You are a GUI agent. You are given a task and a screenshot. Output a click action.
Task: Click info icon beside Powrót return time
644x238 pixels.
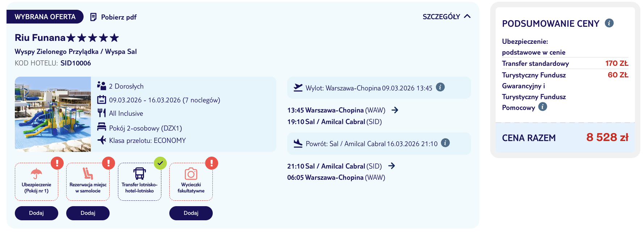(445, 143)
